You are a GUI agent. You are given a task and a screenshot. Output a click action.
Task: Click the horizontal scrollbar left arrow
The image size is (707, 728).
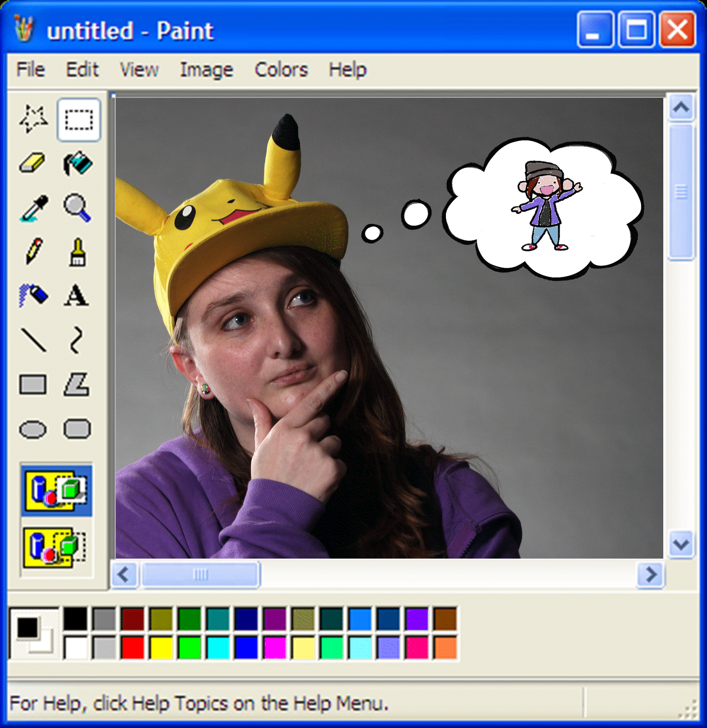tap(124, 575)
